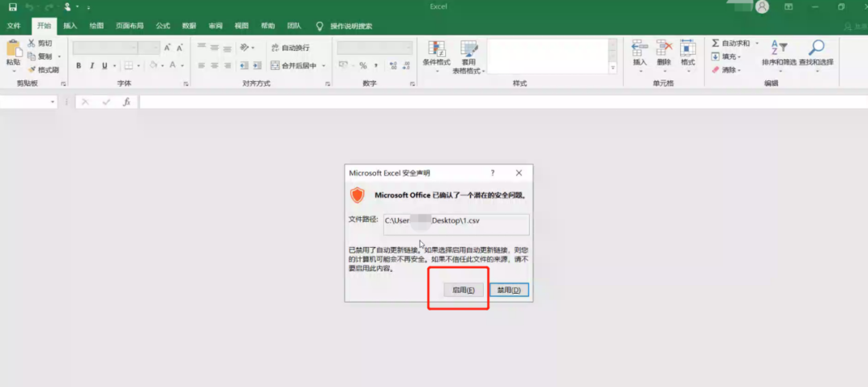Click the decrease font size icon
The image size is (868, 387).
click(x=179, y=47)
